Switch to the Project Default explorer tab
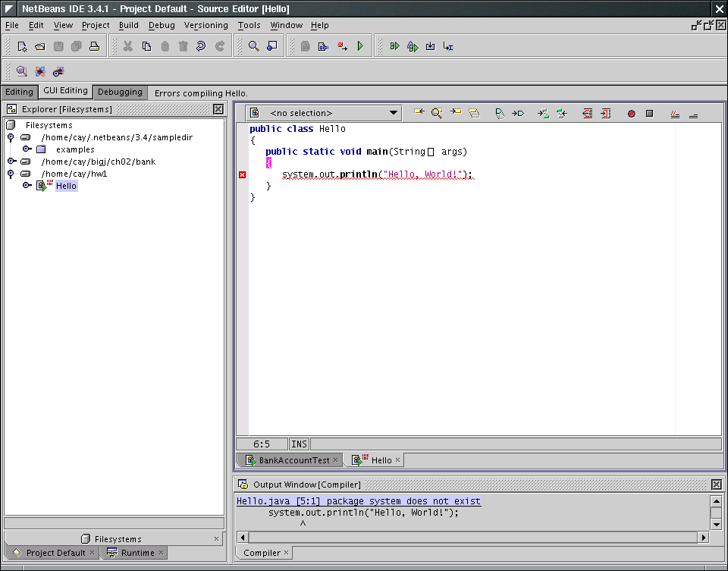The image size is (728, 571). (x=52, y=553)
